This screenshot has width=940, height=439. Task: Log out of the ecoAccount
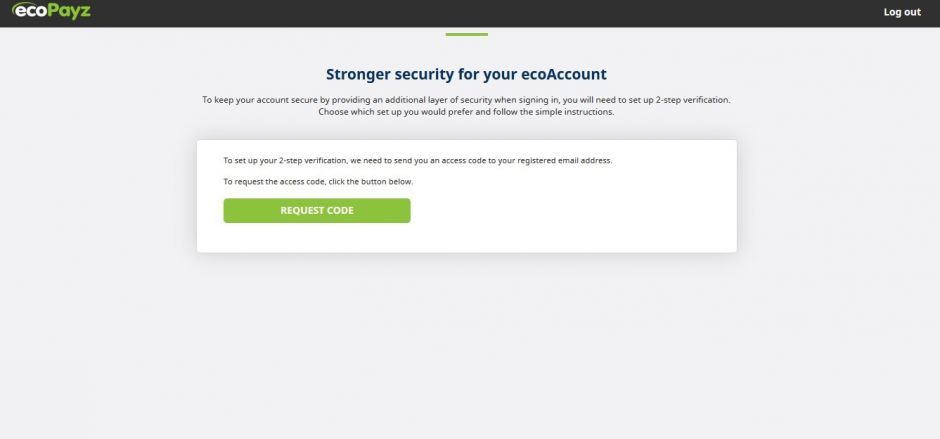[x=902, y=12]
